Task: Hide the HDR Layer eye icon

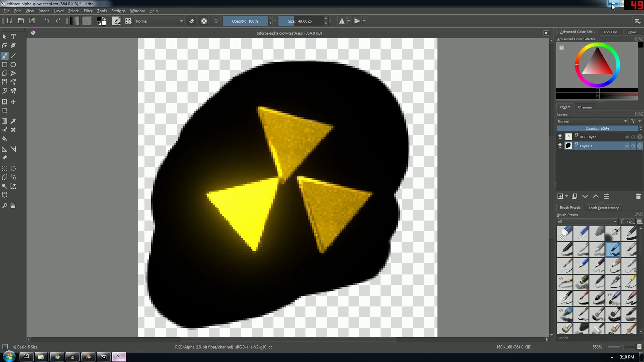Action: pyautogui.click(x=560, y=137)
